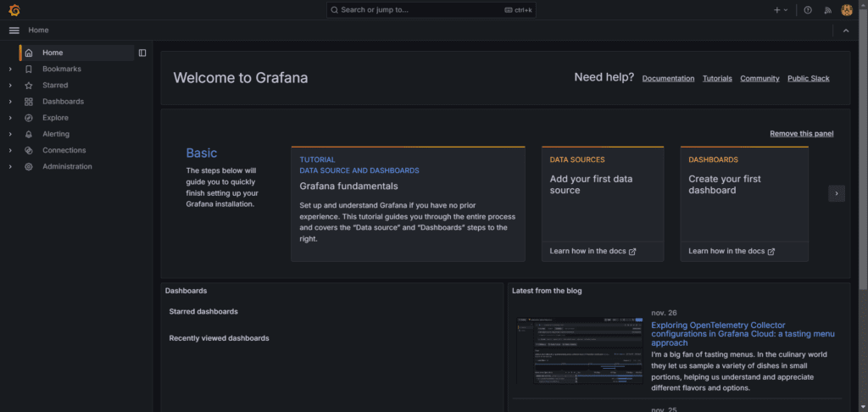This screenshot has width=868, height=412.
Task: Expand the Connections section chevron
Action: 10,150
